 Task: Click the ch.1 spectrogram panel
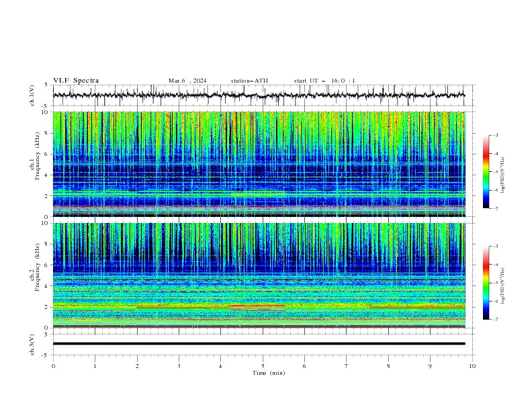click(259, 164)
